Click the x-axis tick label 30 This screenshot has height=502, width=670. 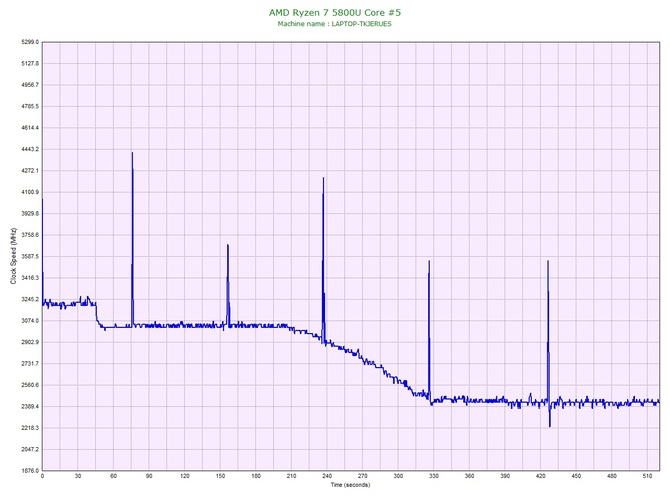tap(78, 476)
